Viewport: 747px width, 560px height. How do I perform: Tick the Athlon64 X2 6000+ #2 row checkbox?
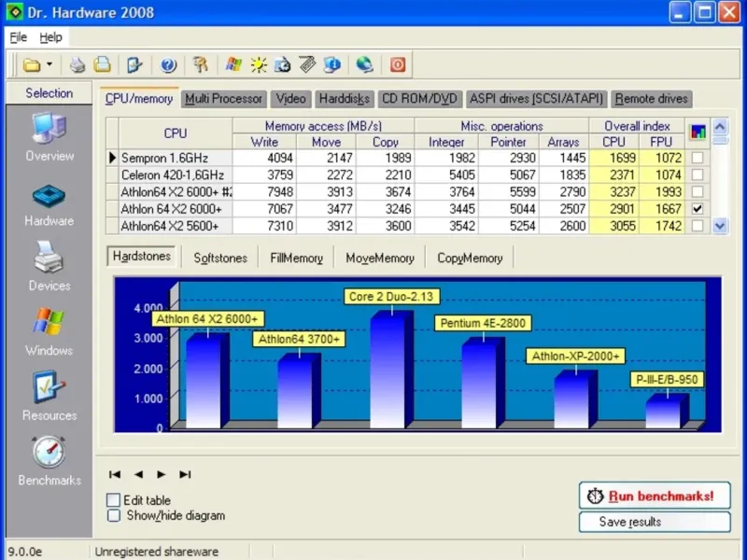[x=698, y=192]
